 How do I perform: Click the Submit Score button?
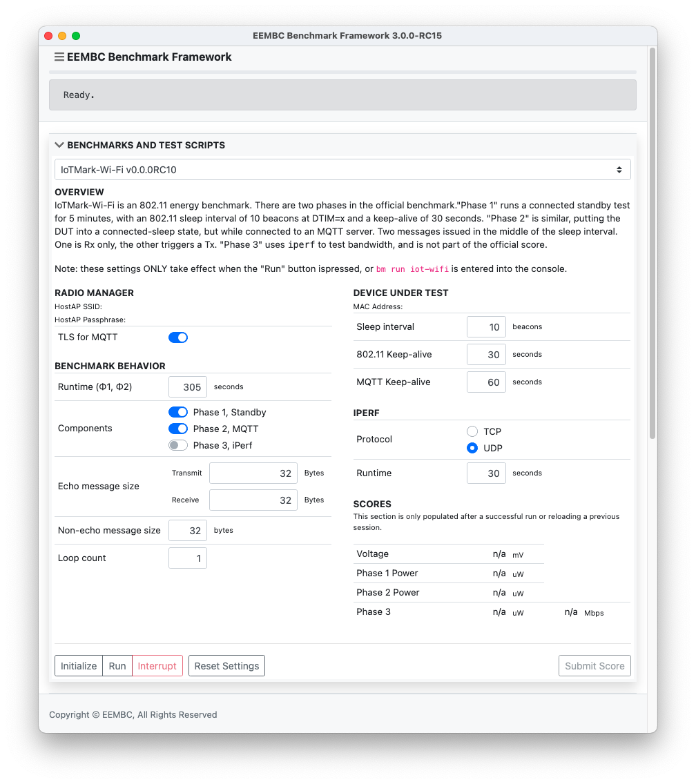[594, 666]
